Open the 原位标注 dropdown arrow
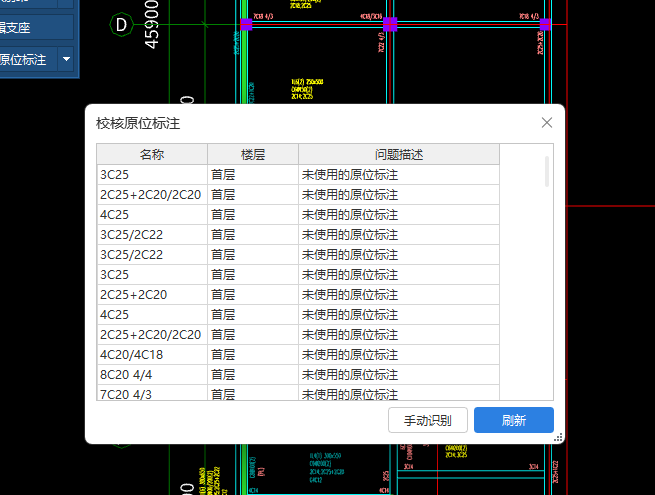The image size is (655, 495). (x=66, y=59)
